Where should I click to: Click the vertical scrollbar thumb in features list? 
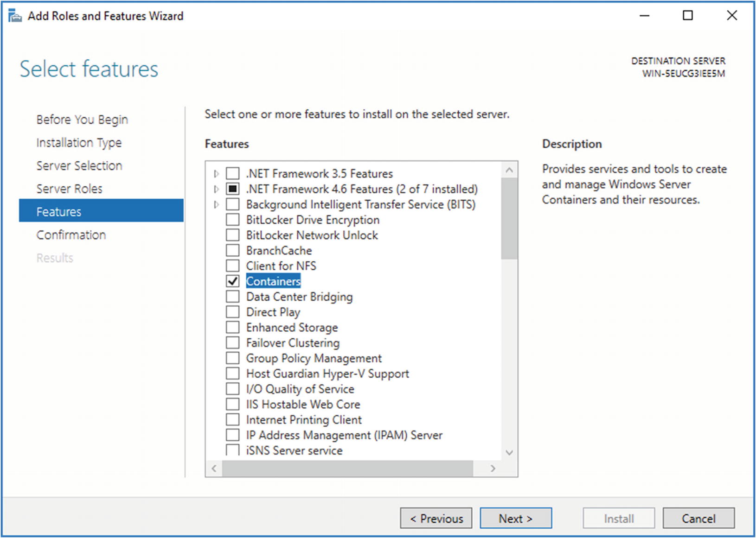pos(509,219)
